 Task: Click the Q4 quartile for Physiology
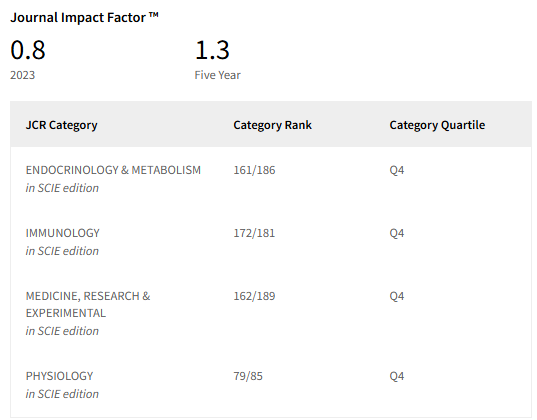point(397,376)
